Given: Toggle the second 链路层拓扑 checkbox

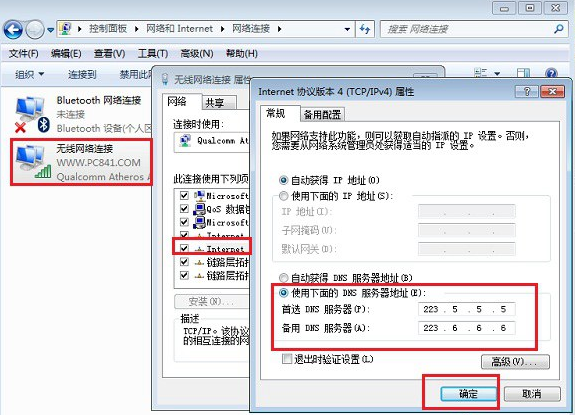Looking at the screenshot, I should click(184, 275).
